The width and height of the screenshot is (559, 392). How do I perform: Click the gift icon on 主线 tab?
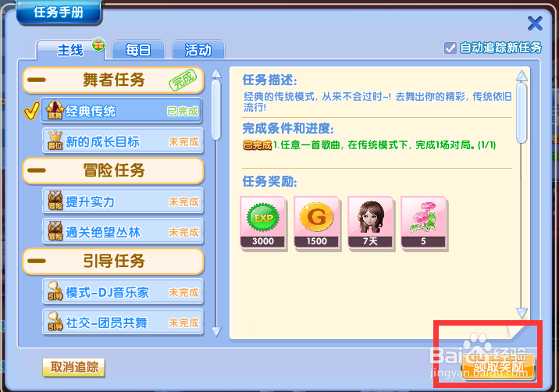click(98, 45)
